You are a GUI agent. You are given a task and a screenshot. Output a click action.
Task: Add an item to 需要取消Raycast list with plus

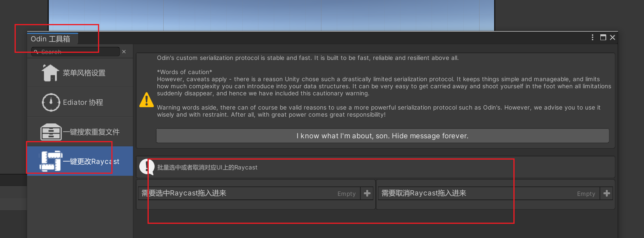607,193
